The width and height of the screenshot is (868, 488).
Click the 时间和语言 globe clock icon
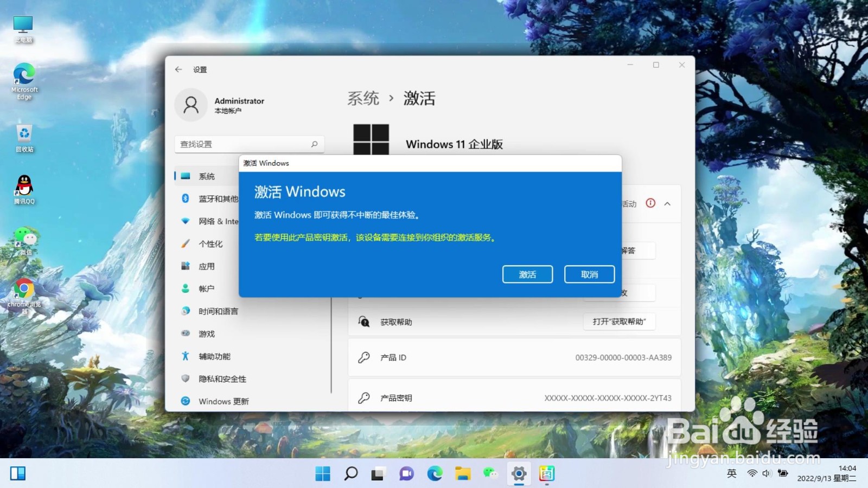[x=186, y=311]
